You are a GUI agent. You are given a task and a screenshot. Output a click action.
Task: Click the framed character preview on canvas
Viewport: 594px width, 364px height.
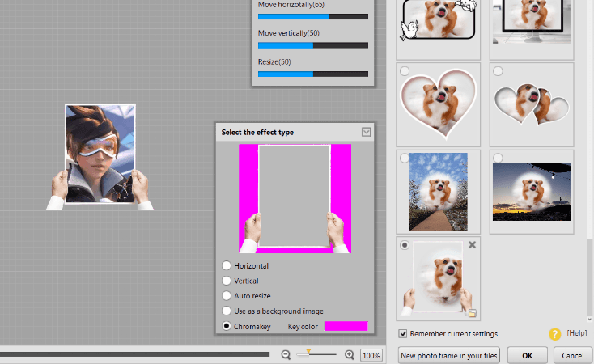[100, 156]
